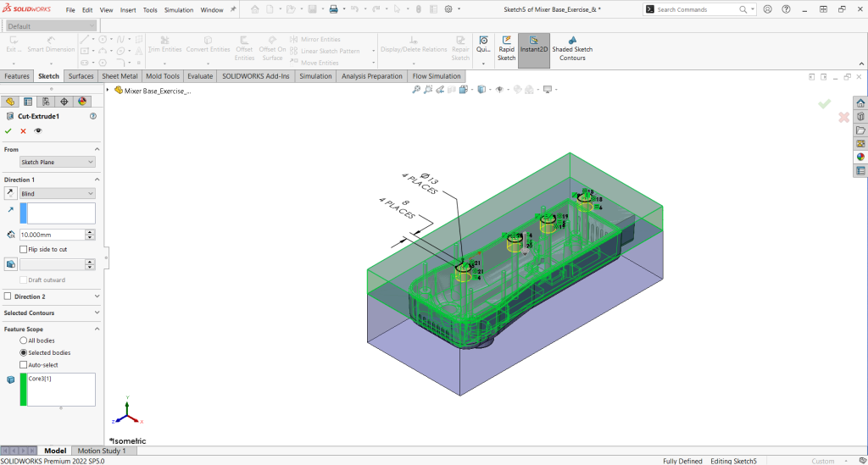Enable Rapid Sketch tool

click(x=506, y=48)
